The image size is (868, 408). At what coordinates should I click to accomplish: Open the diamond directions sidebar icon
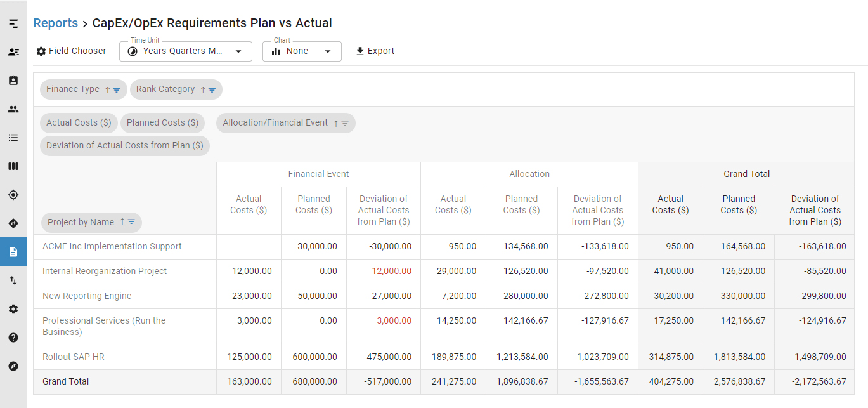(13, 223)
